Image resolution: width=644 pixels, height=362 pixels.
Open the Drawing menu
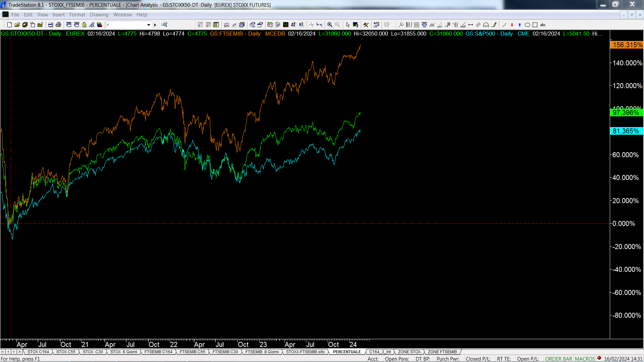(x=99, y=15)
